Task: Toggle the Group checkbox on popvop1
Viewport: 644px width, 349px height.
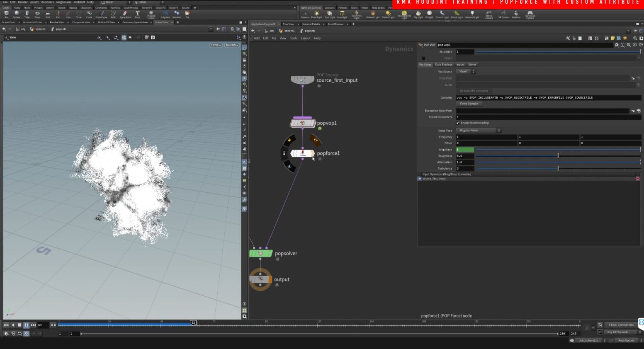Action: point(423,58)
